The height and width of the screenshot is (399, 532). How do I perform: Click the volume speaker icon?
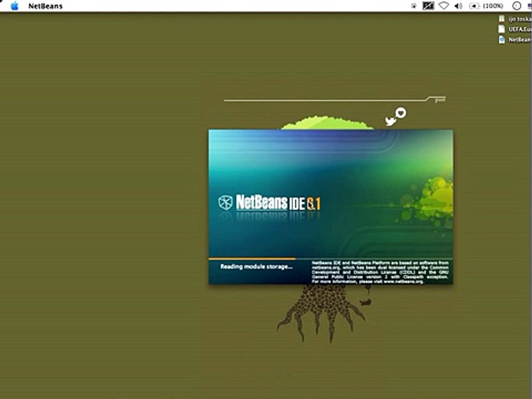click(458, 6)
